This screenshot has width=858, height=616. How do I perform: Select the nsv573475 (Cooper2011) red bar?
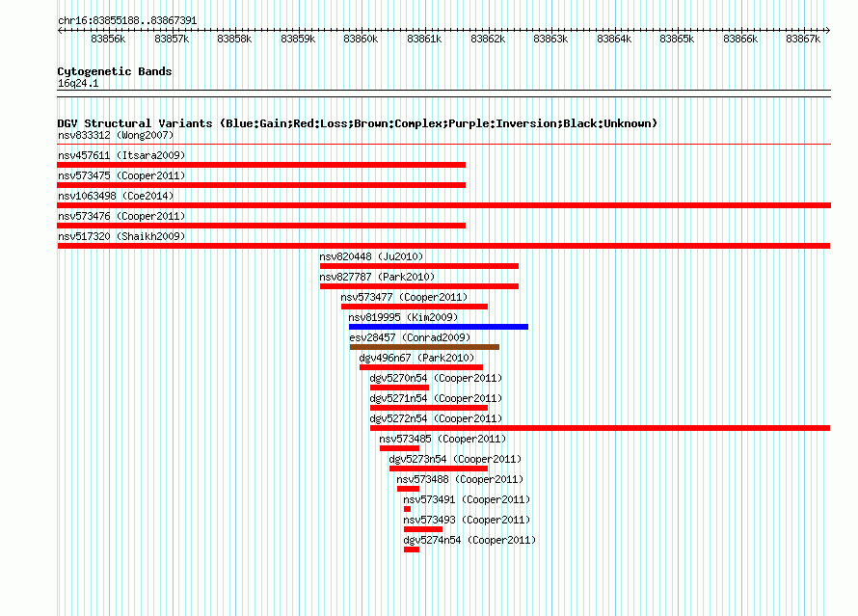tap(261, 185)
